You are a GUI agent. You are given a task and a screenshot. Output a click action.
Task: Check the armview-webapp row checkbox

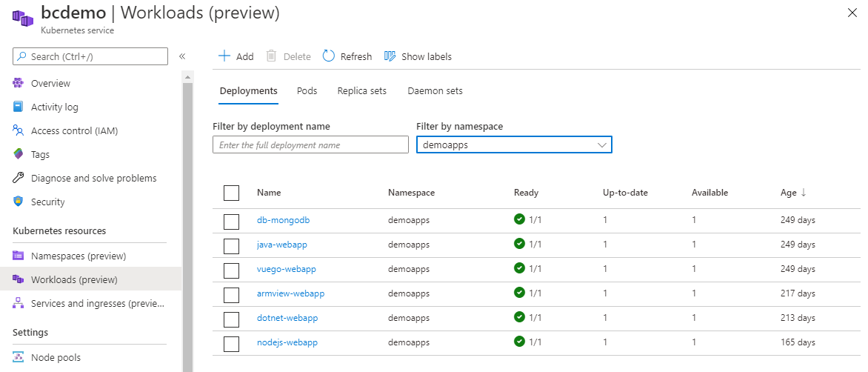pos(231,294)
